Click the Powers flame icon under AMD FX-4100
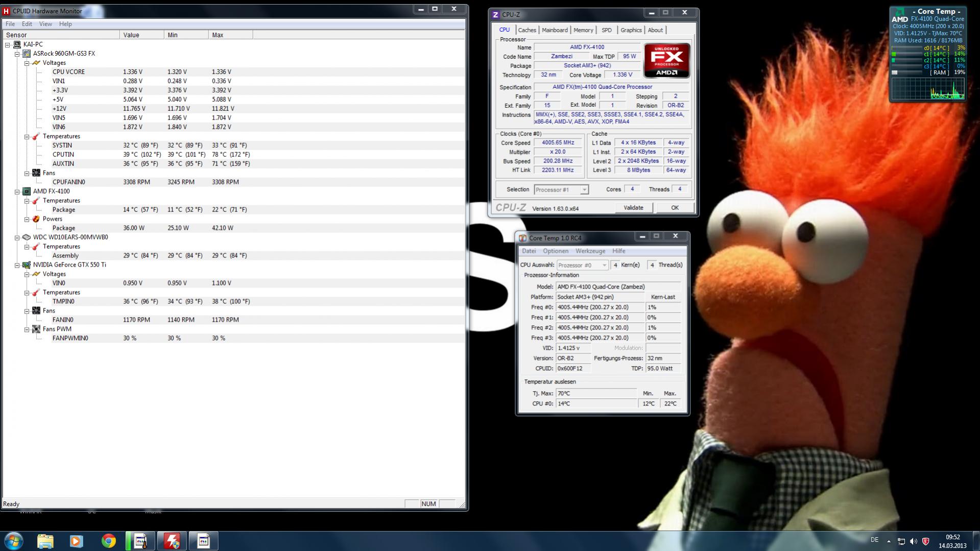The image size is (980, 551). tap(36, 219)
